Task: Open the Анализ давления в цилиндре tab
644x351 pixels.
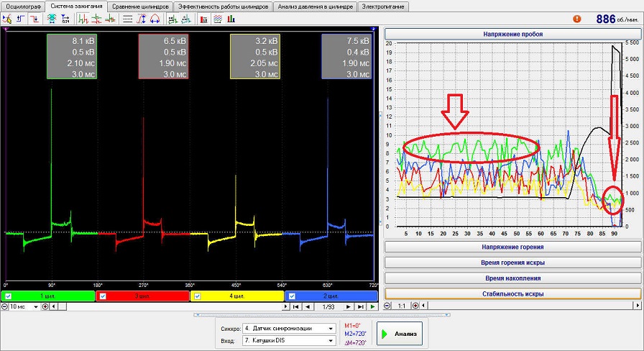Action: click(x=316, y=6)
